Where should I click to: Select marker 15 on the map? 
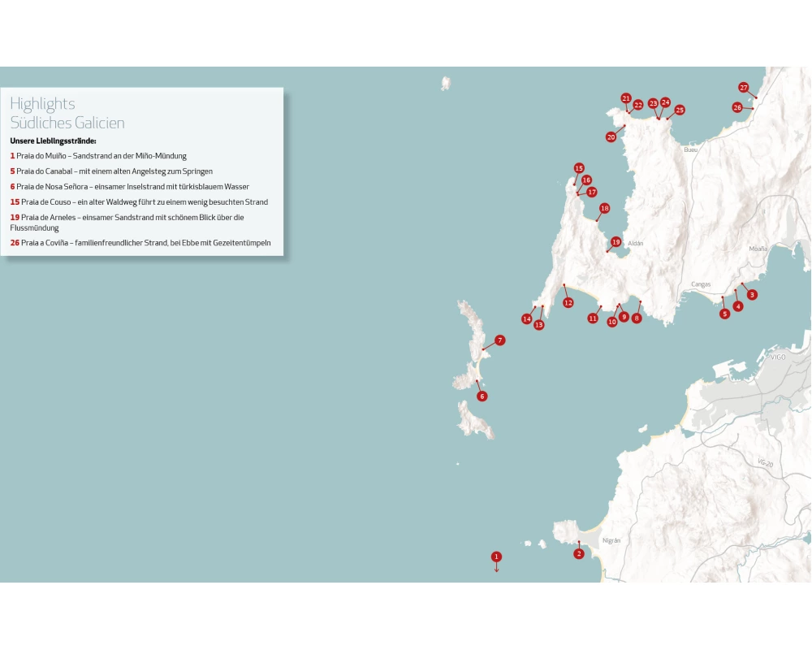point(579,168)
